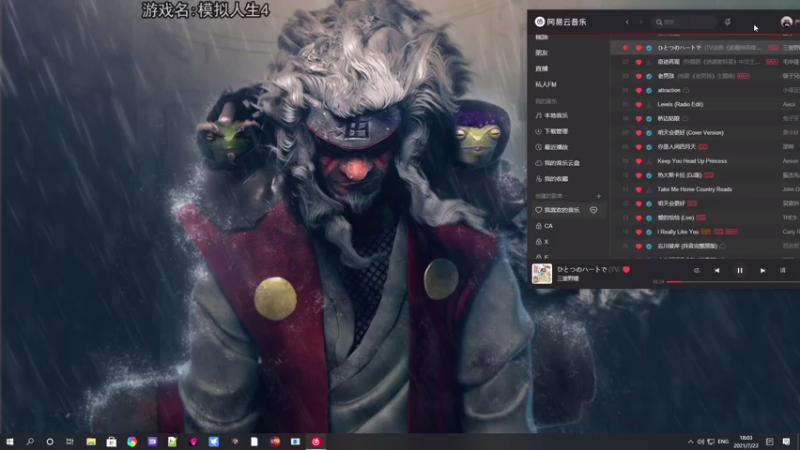This screenshot has height=450, width=800.
Task: Switch to NetEase Music taskbar icon
Action: [x=316, y=441]
